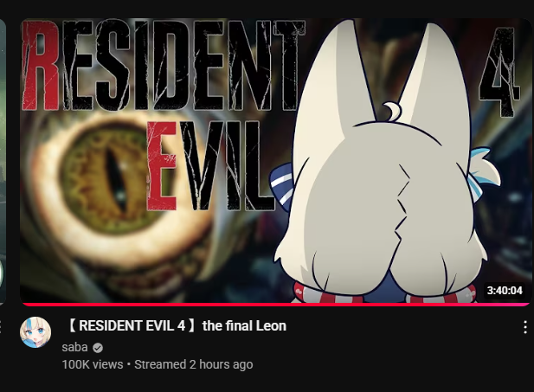Click the 100K views text

click(93, 364)
